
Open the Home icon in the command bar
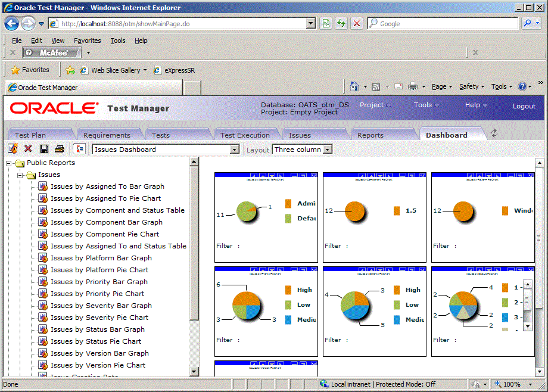[x=354, y=86]
